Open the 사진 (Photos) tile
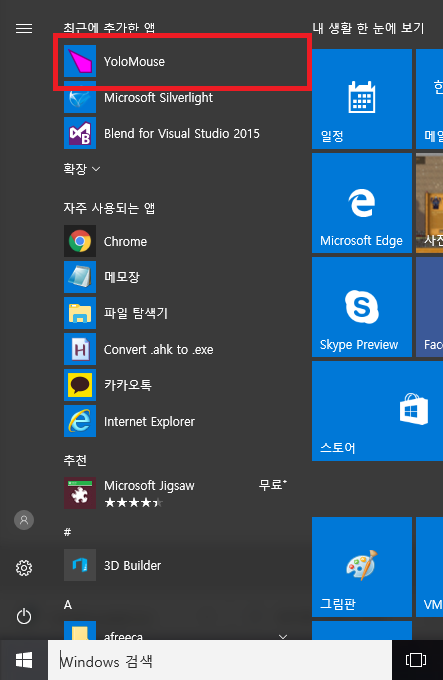This screenshot has height=680, width=443. point(430,203)
